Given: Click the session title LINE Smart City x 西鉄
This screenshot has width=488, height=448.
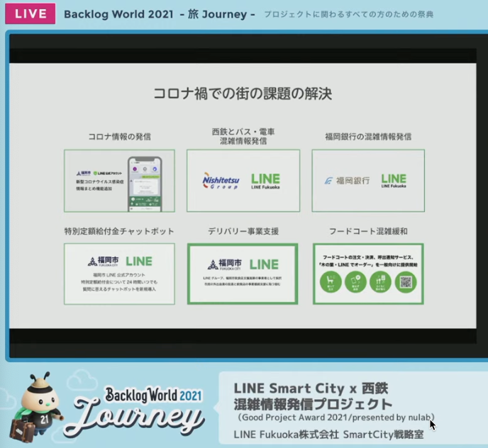Looking at the screenshot, I should (311, 388).
